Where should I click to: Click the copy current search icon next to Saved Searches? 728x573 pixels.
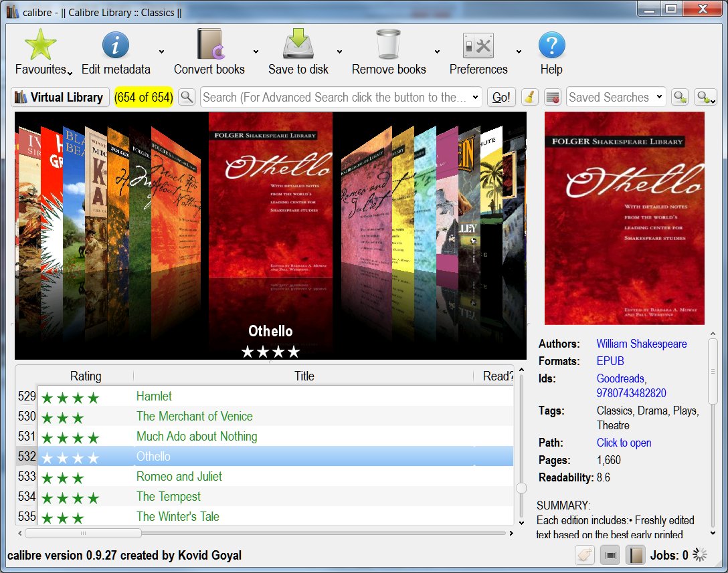point(680,97)
